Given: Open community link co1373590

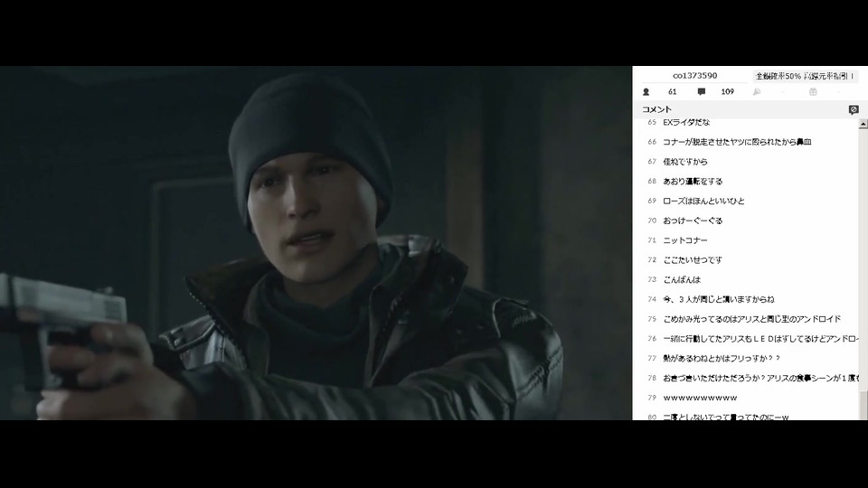Looking at the screenshot, I should point(694,76).
